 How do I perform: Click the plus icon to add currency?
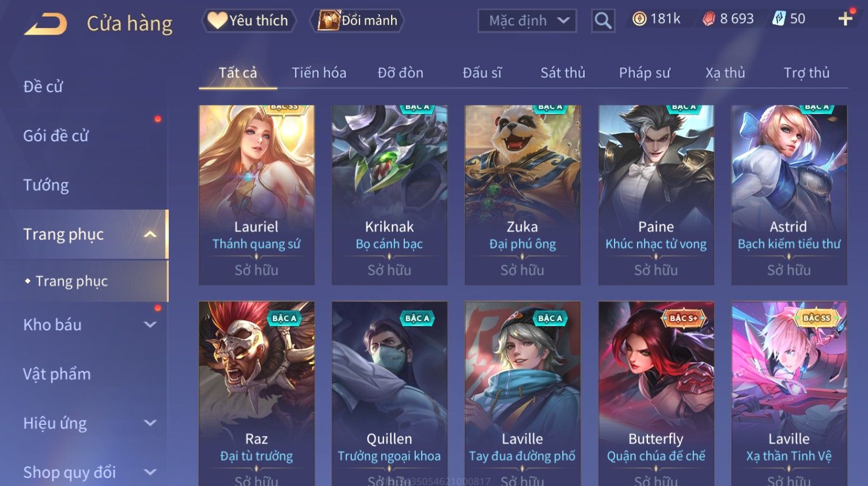coord(846,19)
